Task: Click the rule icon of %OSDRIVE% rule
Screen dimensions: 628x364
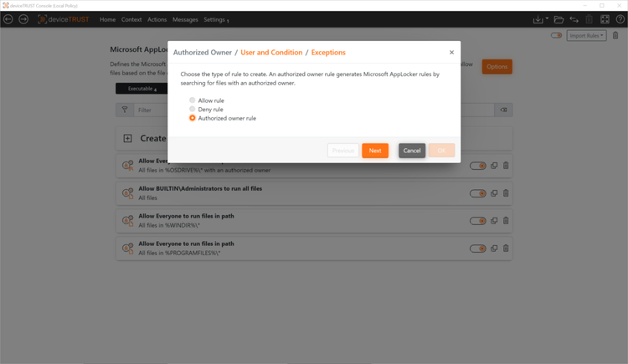Action: click(128, 166)
